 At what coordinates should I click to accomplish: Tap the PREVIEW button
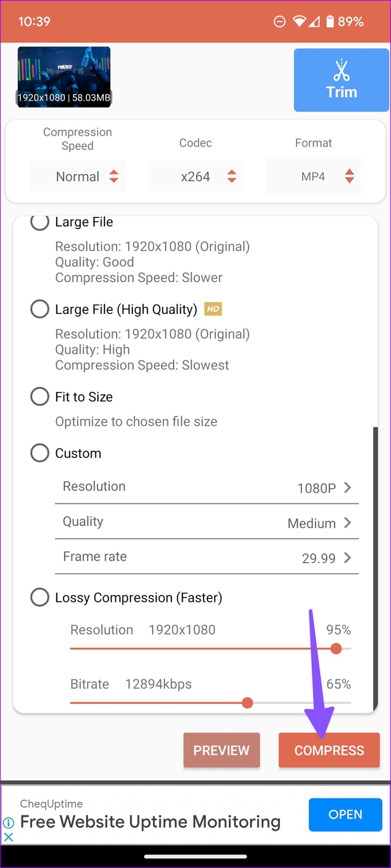point(222,750)
